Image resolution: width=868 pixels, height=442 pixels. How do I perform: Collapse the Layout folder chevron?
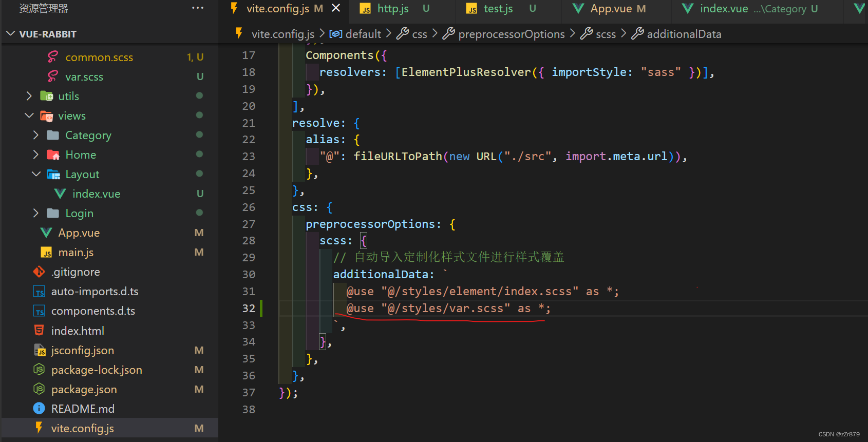click(x=36, y=174)
